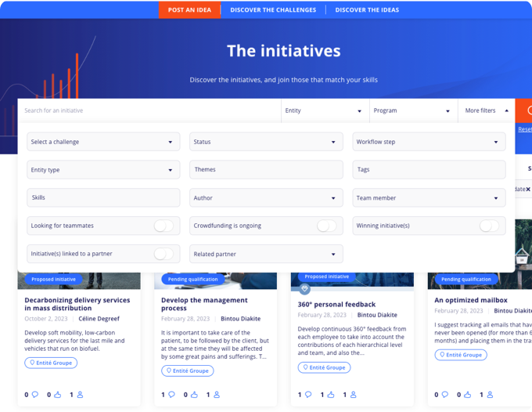Turn on Winning initiative(s) toggle
532x412 pixels.
coord(489,226)
